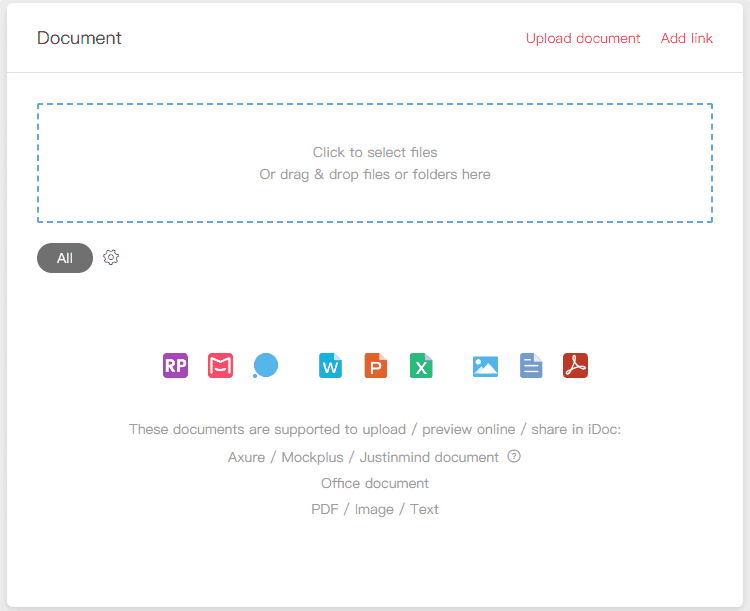Click the image file icon
The height and width of the screenshot is (611, 750).
click(x=485, y=366)
